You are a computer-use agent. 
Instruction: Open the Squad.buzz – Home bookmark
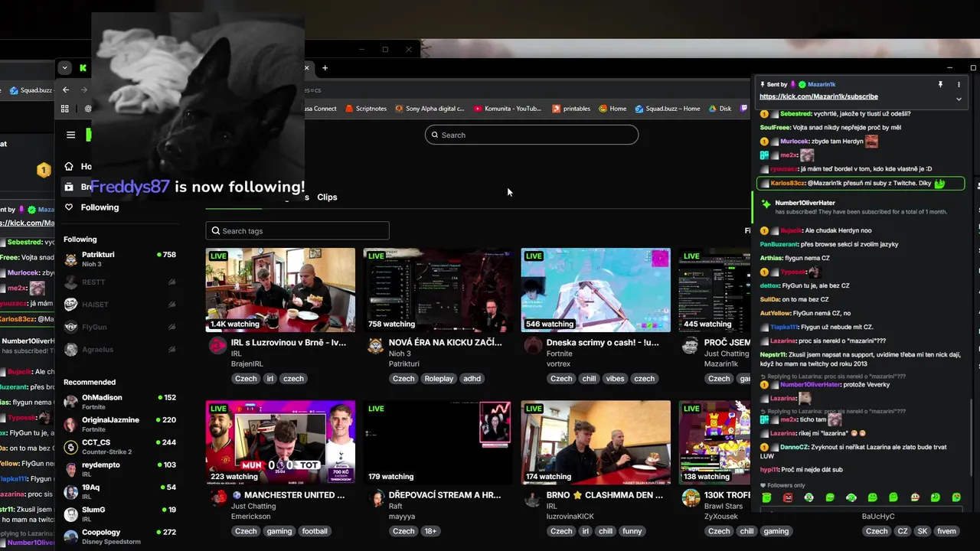point(667,109)
